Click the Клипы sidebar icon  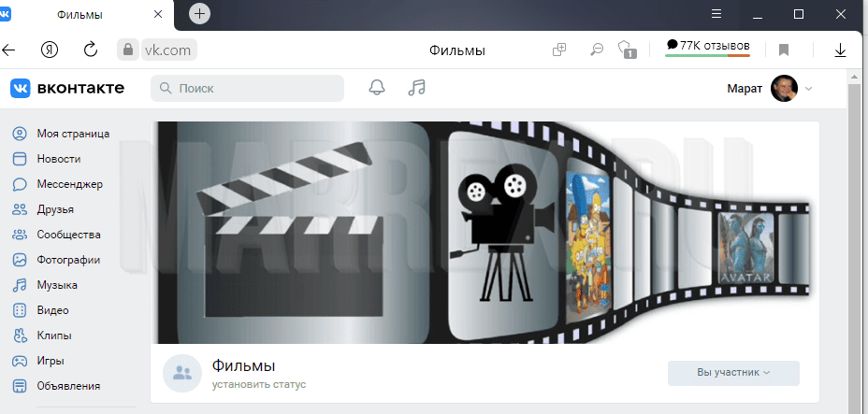(x=20, y=335)
